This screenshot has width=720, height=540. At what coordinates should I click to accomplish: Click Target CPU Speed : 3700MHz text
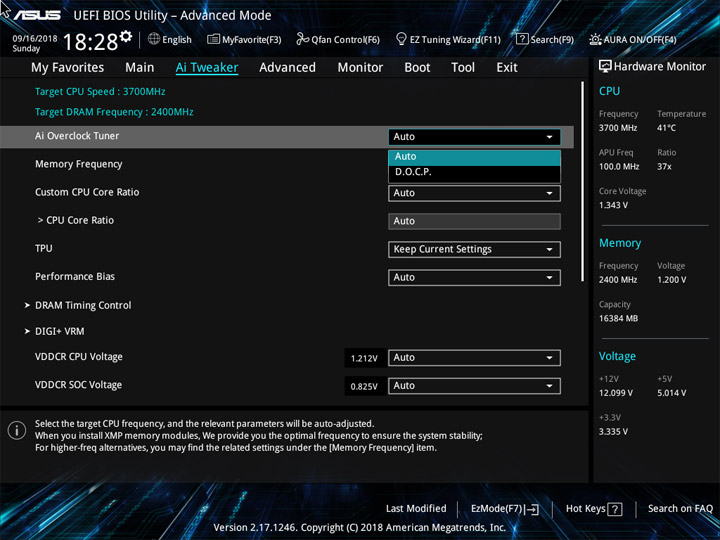tap(100, 91)
